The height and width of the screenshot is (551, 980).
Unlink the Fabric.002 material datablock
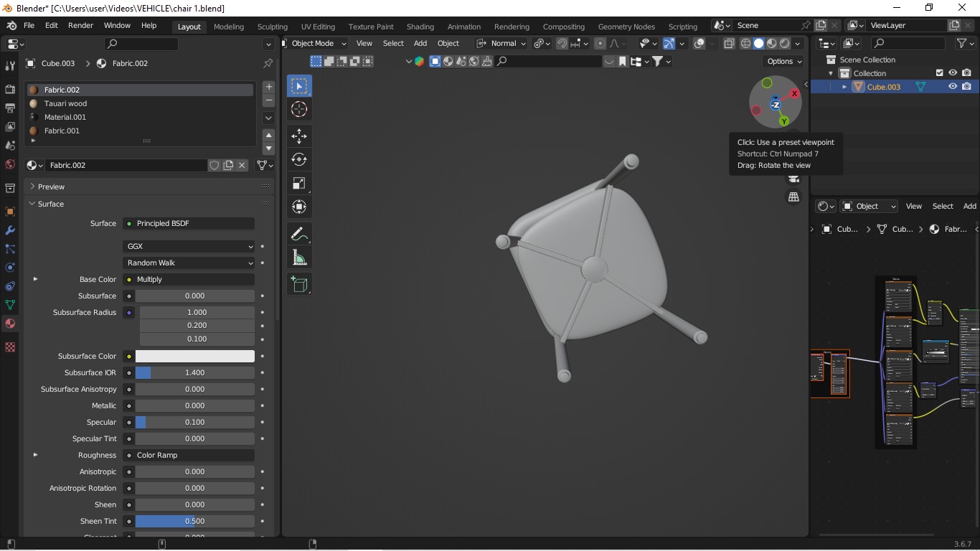[x=242, y=165]
